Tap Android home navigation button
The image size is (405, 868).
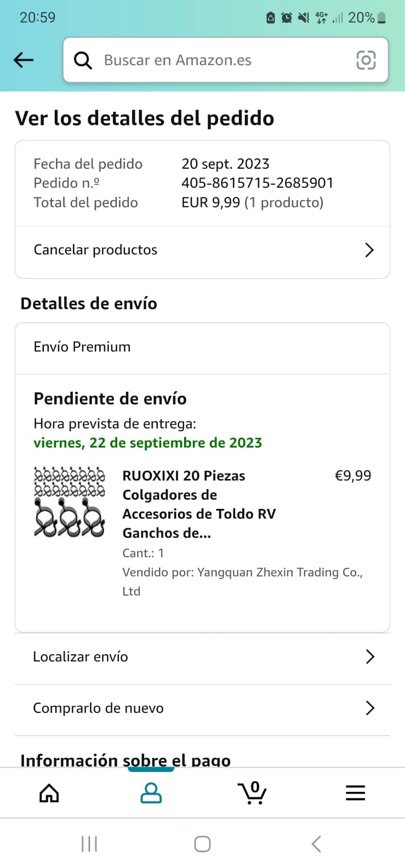click(202, 844)
